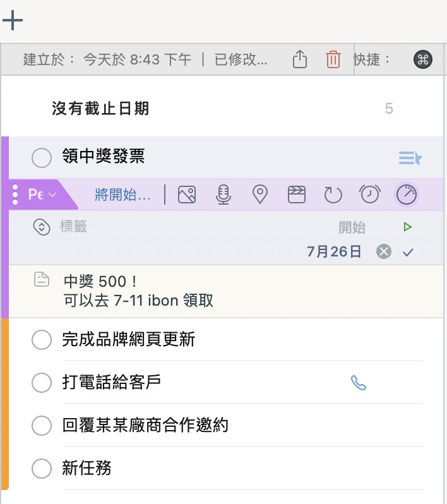This screenshot has width=447, height=504.
Task: Open the repeat circular-arrow icon
Action: [333, 195]
